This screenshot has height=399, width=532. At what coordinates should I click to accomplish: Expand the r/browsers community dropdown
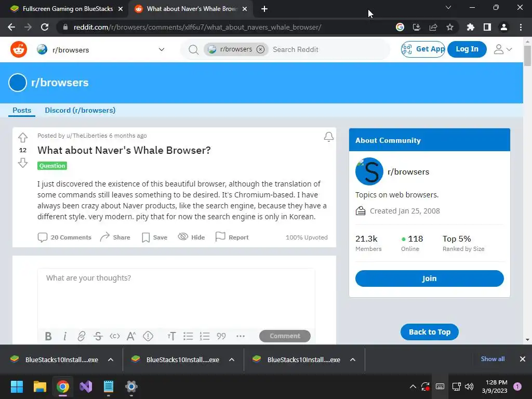(x=162, y=49)
